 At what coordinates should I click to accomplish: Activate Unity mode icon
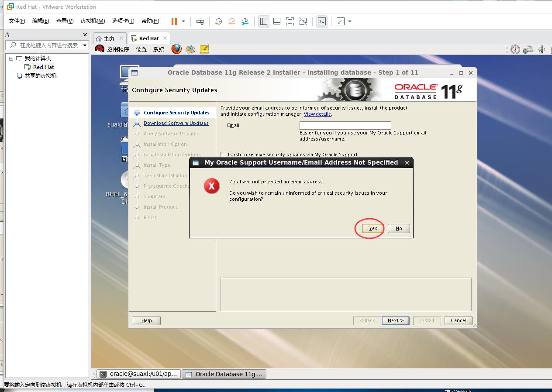coord(303,21)
